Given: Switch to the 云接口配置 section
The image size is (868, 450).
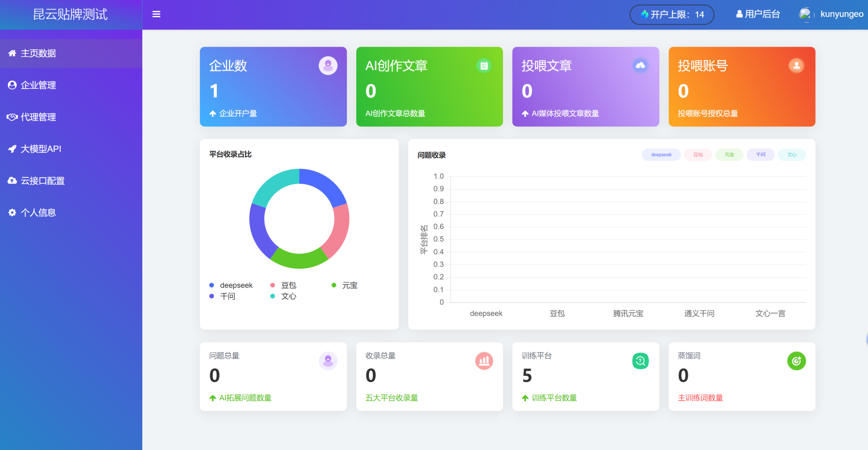Looking at the screenshot, I should click(x=43, y=181).
